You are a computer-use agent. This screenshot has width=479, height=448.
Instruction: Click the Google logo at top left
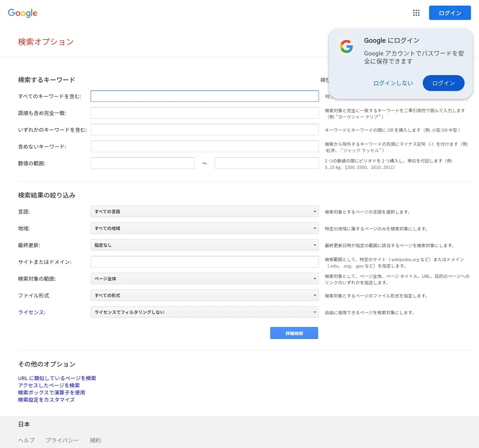pos(23,13)
